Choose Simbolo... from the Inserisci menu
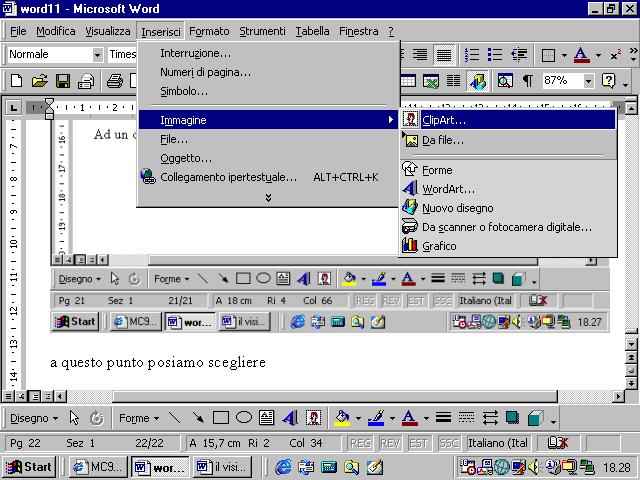This screenshot has width=640, height=480. coord(267,91)
